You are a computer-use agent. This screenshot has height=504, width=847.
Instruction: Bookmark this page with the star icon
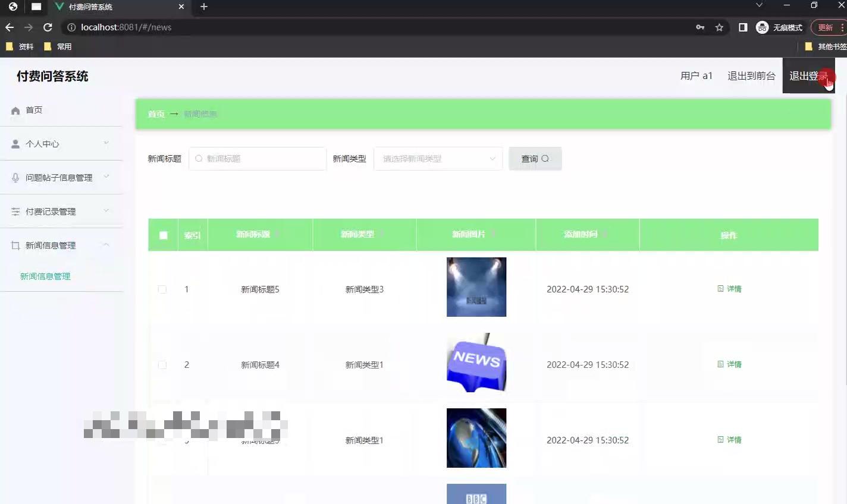pos(719,27)
